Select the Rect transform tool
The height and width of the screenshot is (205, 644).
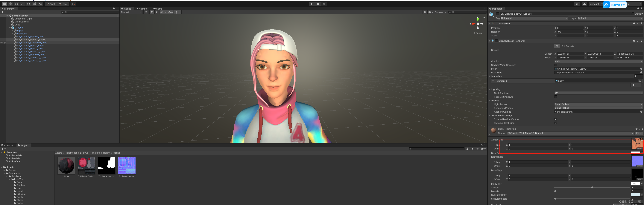coord(28,4)
